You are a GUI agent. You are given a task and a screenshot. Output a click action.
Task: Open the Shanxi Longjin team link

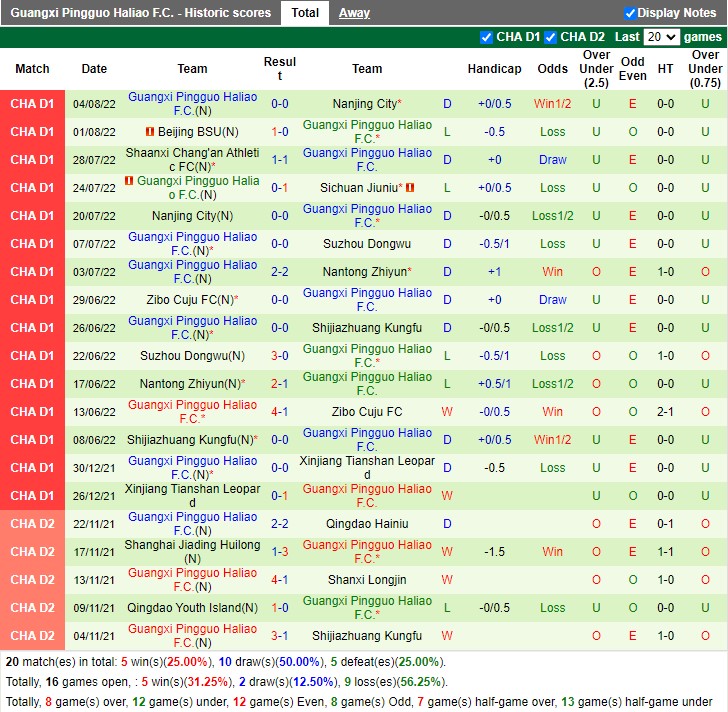(366, 580)
